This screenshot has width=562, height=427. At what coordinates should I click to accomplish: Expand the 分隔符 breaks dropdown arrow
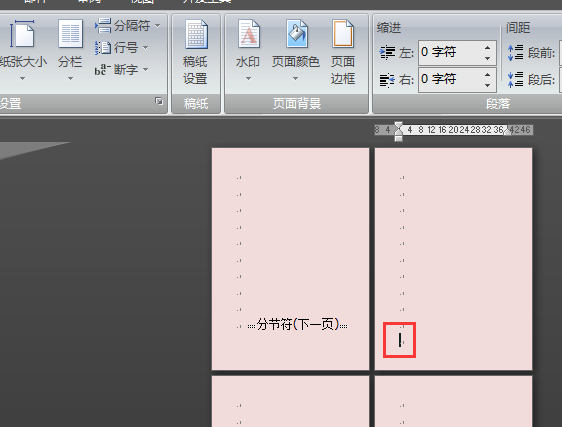tap(158, 26)
